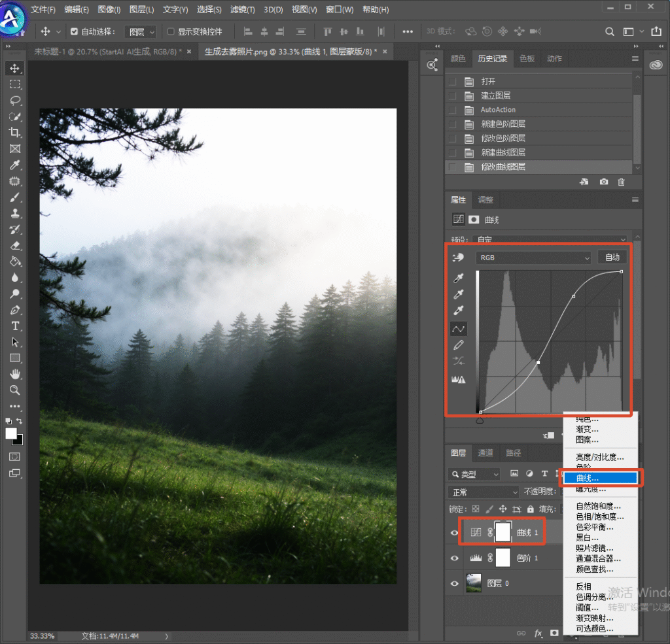
Task: Switch to the 调整 tab
Action: (x=485, y=200)
